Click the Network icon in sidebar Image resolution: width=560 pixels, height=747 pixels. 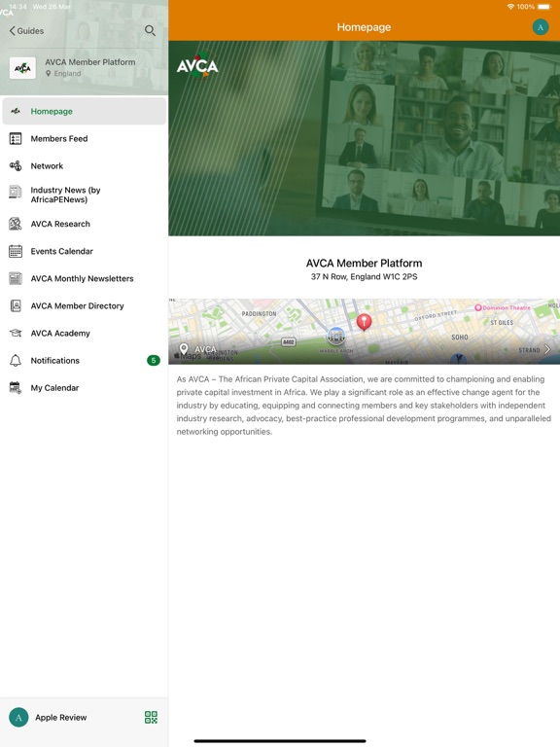pos(16,165)
